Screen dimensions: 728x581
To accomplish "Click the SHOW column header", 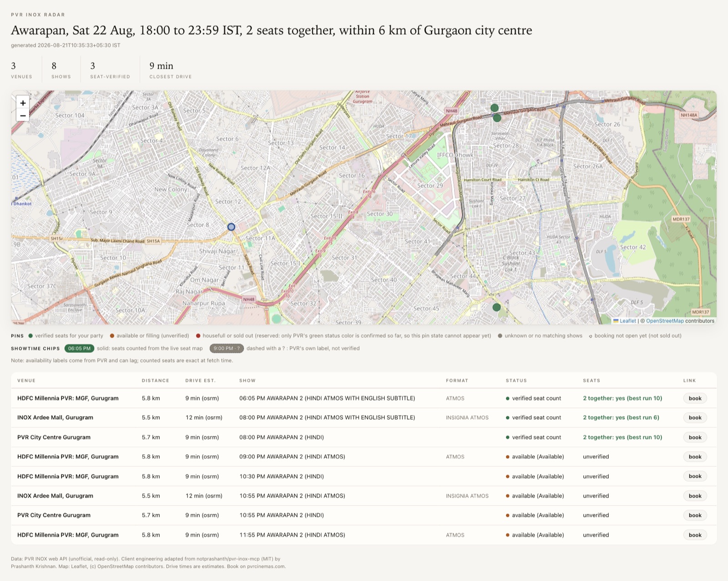I will tap(248, 381).
